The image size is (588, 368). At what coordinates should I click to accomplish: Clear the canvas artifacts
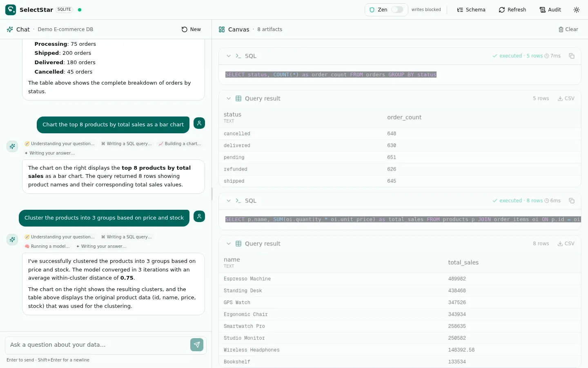click(x=568, y=29)
